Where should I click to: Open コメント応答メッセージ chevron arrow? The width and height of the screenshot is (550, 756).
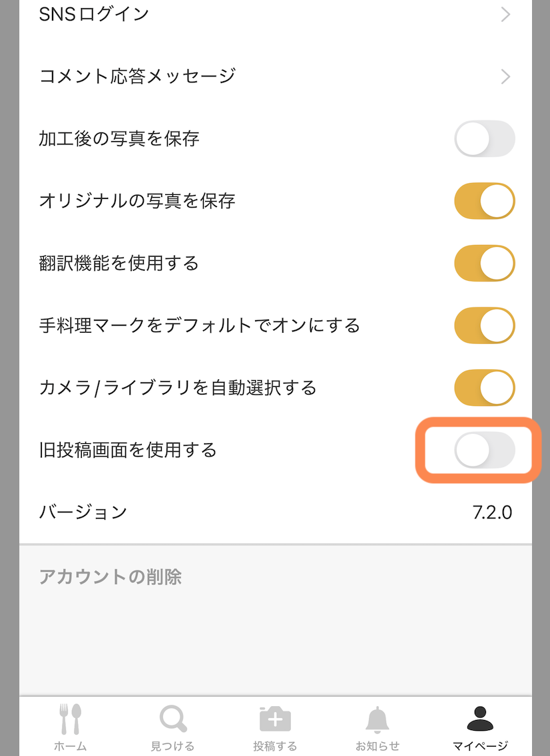pyautogui.click(x=505, y=77)
